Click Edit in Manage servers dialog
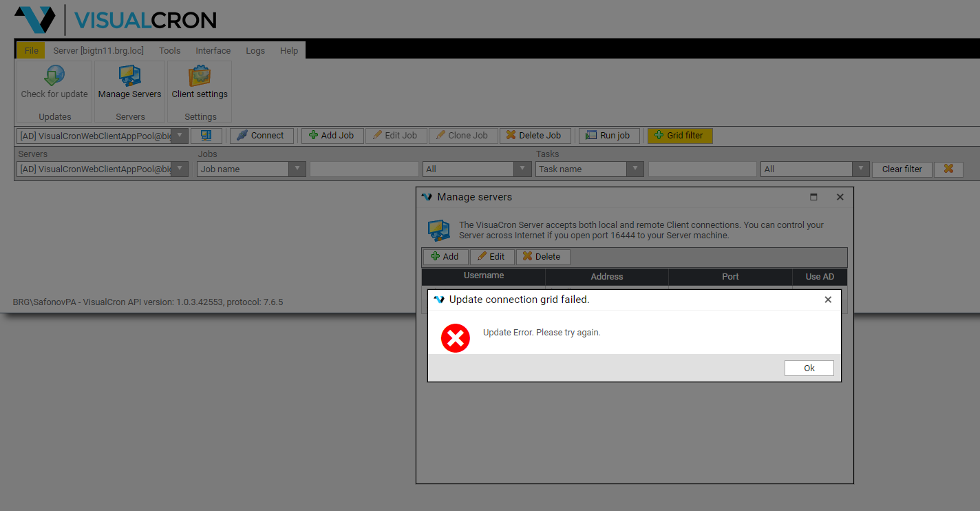Viewport: 980px width, 511px height. [492, 256]
